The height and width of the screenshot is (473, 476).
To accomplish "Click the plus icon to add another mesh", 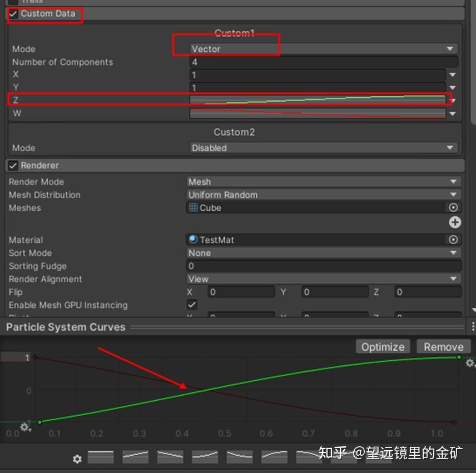I will (x=455, y=222).
